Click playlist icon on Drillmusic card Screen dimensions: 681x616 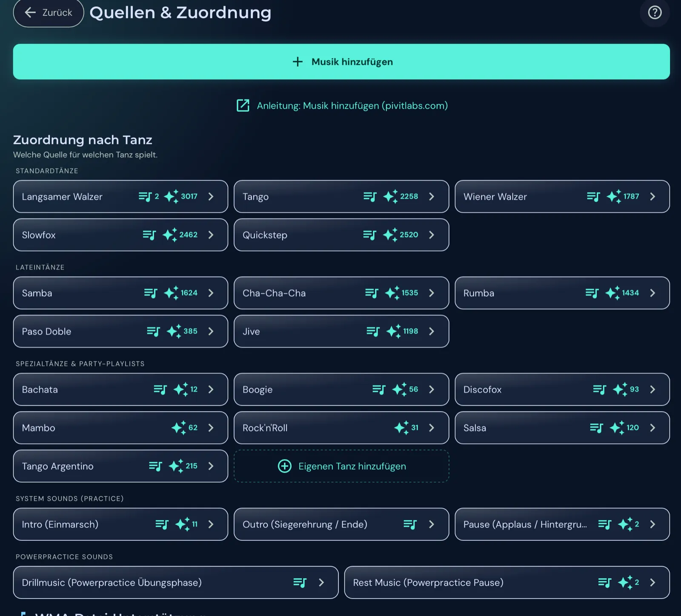[x=300, y=582]
